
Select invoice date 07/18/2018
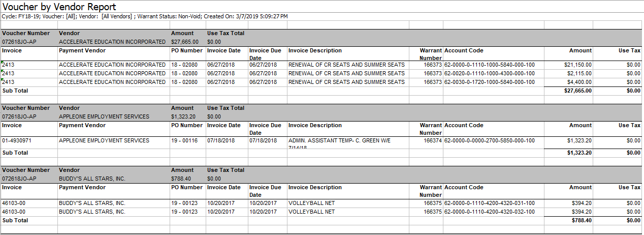click(x=220, y=140)
